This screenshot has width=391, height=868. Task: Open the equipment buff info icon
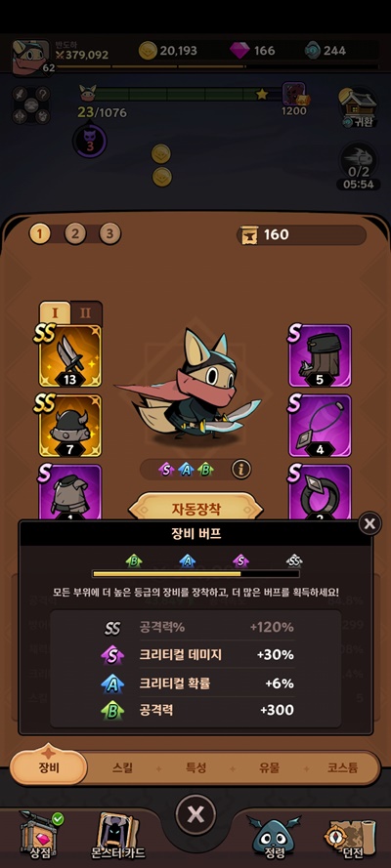click(x=240, y=470)
